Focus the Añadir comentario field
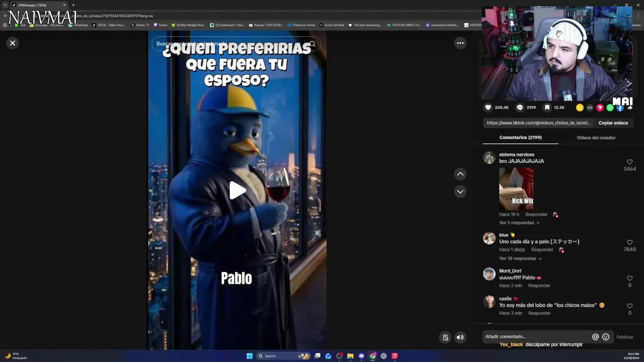The height and width of the screenshot is (362, 644). pyautogui.click(x=536, y=337)
